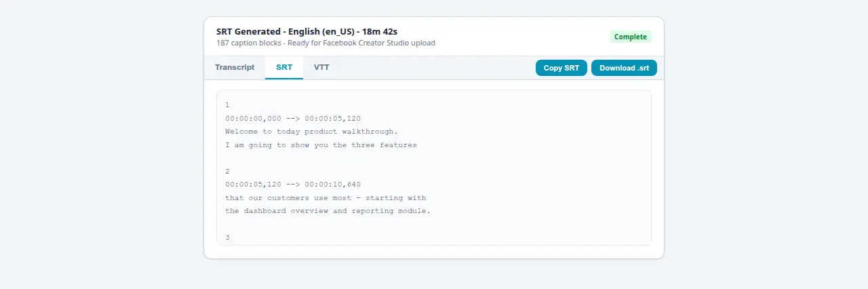Open the VTT tab
The height and width of the screenshot is (289, 868).
click(322, 68)
